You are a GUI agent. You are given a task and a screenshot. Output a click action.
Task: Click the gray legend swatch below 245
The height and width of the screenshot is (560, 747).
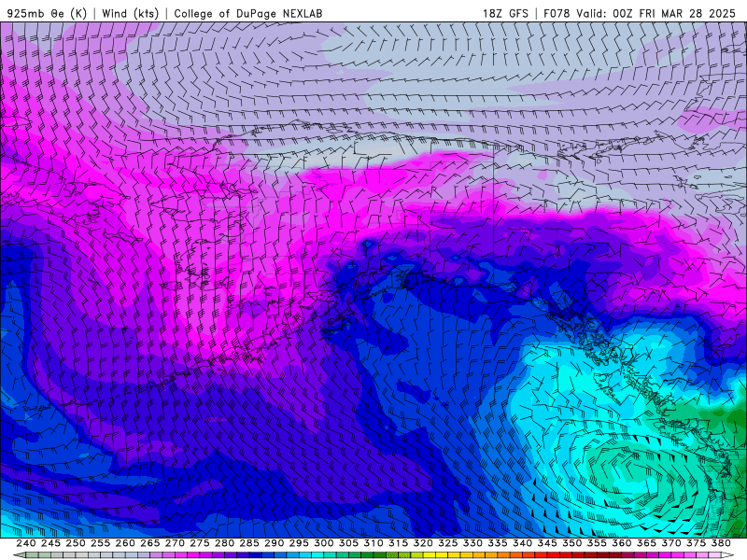57,555
